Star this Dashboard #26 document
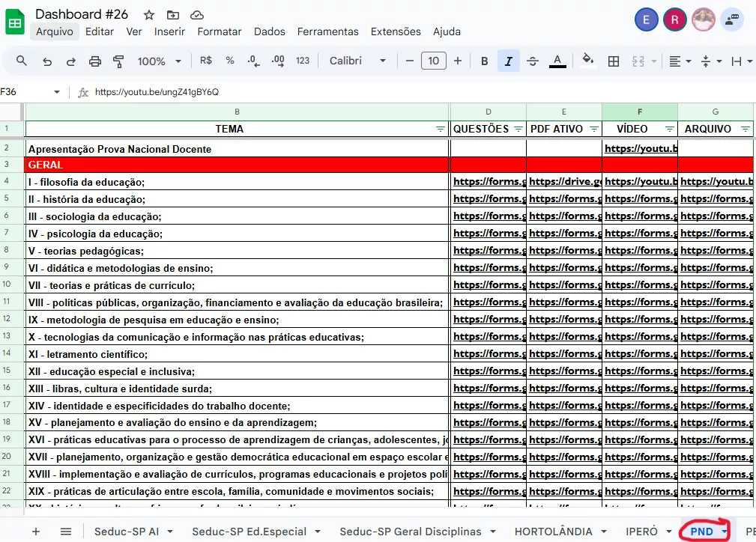The image size is (756, 542). click(149, 15)
